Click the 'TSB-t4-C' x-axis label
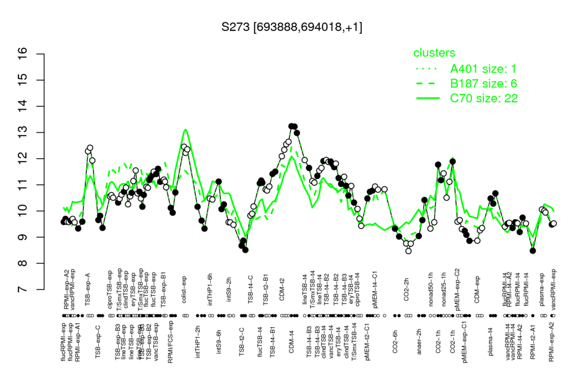 (x=251, y=290)
